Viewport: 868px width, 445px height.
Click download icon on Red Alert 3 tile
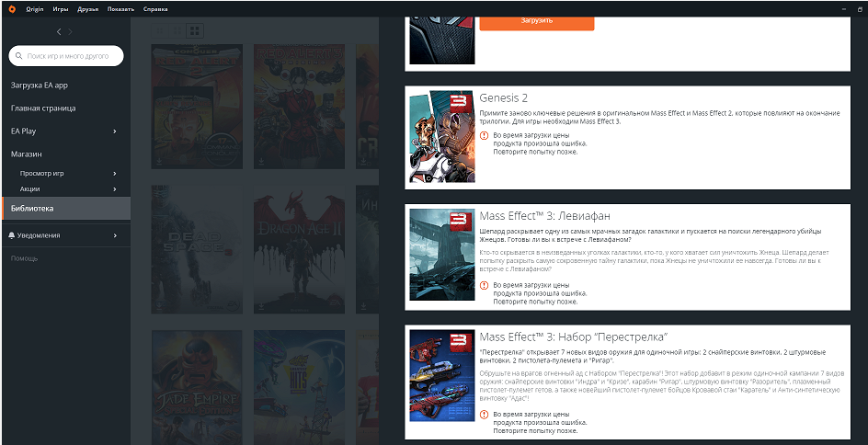261,162
